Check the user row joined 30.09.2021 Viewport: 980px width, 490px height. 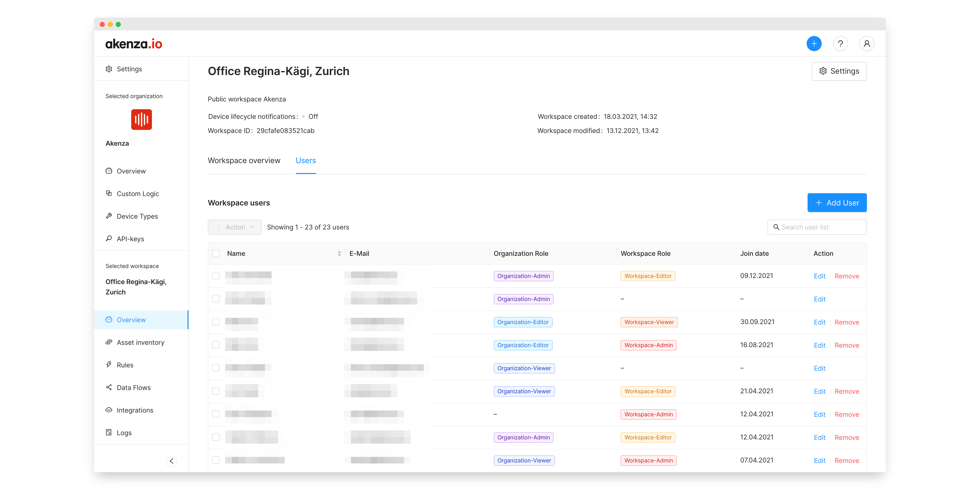point(216,322)
